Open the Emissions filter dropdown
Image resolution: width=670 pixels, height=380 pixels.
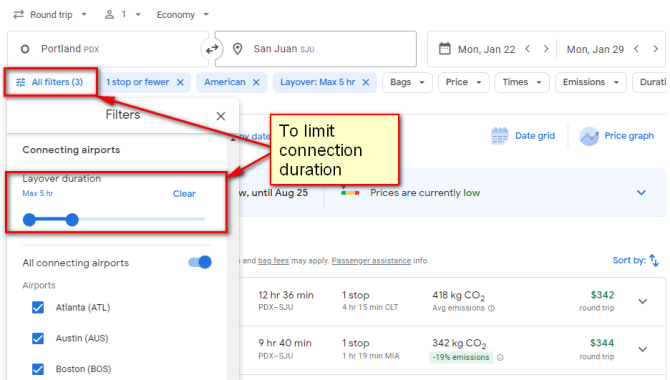pyautogui.click(x=591, y=82)
